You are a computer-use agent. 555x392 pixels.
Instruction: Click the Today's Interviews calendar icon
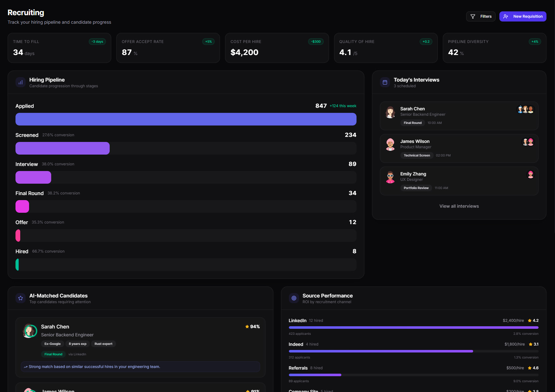click(385, 82)
